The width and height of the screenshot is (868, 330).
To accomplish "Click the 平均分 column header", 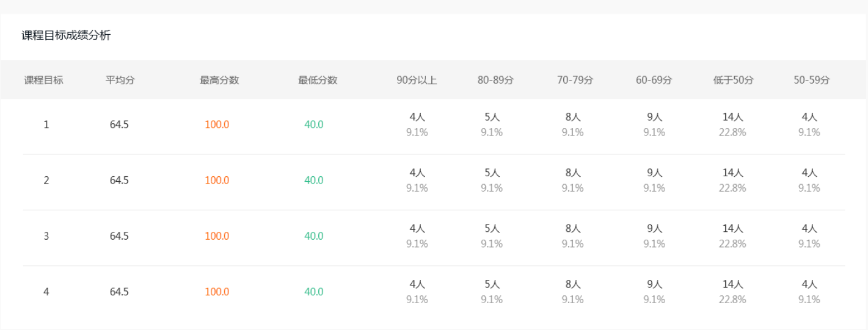I will pos(120,80).
